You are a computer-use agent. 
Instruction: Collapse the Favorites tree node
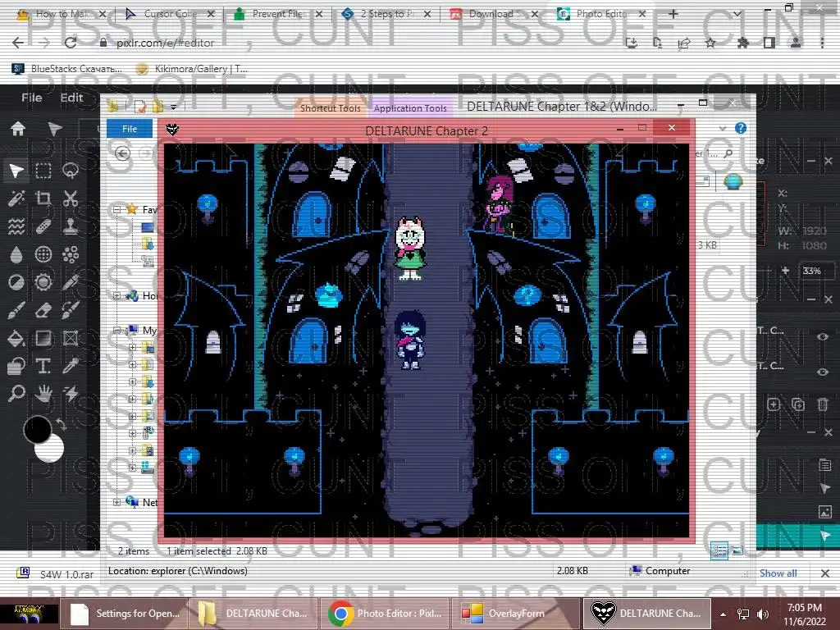coord(116,209)
